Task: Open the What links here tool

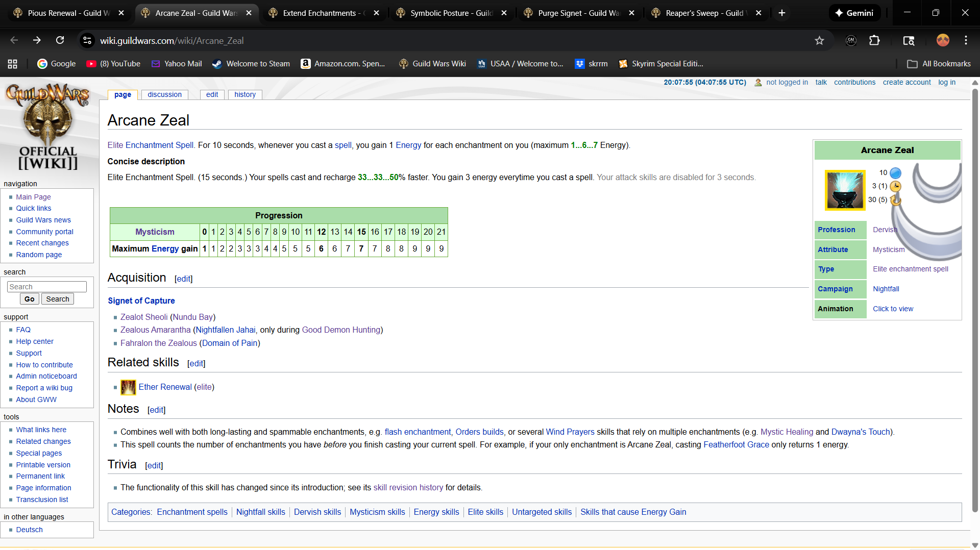Action: pos(41,430)
